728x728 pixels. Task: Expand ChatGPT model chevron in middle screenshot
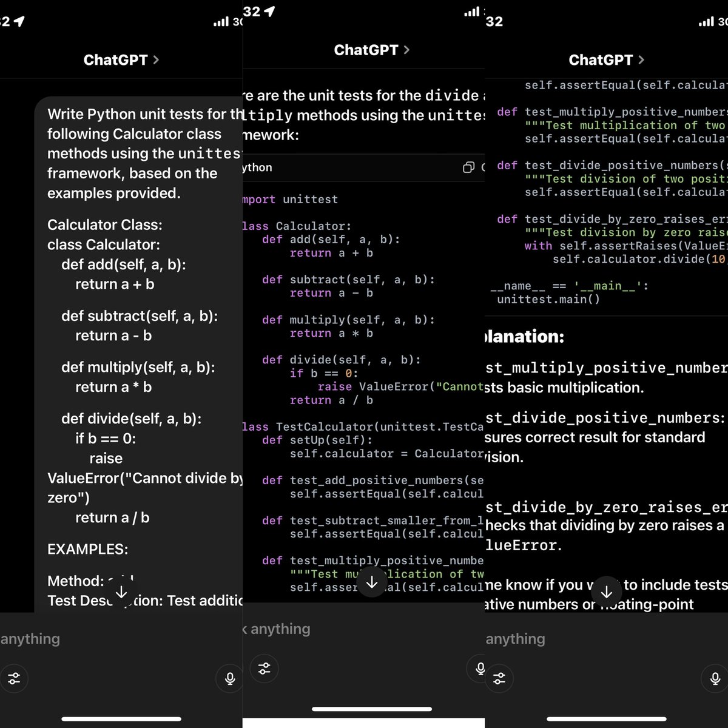pos(406,50)
